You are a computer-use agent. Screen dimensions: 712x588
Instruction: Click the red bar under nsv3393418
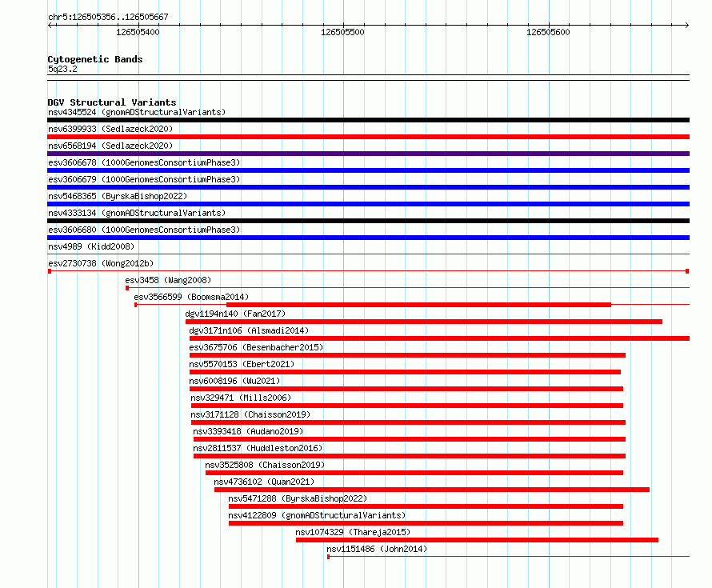410,439
